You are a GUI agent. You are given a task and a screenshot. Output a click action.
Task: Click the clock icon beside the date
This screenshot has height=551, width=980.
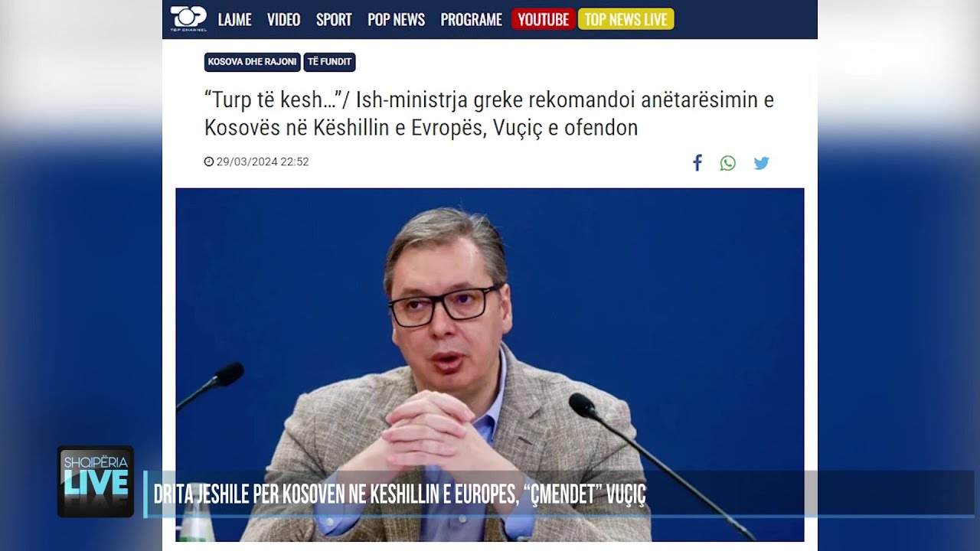[x=209, y=161]
